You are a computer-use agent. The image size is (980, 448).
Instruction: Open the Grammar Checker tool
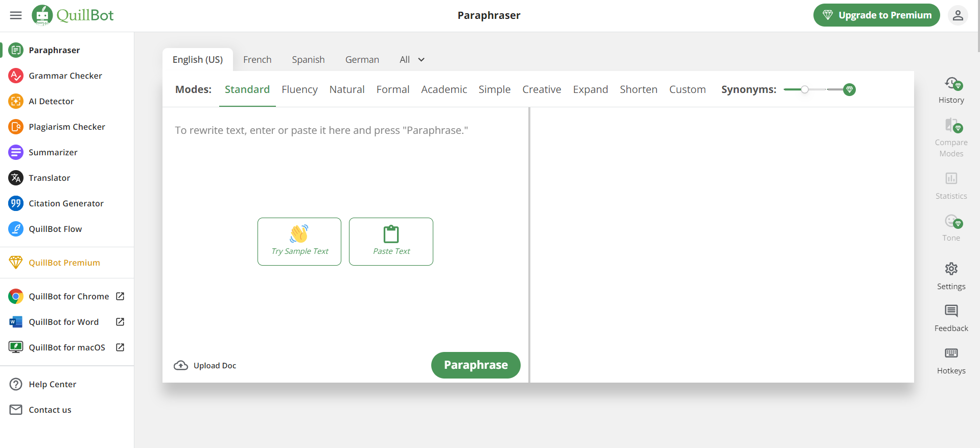65,76
